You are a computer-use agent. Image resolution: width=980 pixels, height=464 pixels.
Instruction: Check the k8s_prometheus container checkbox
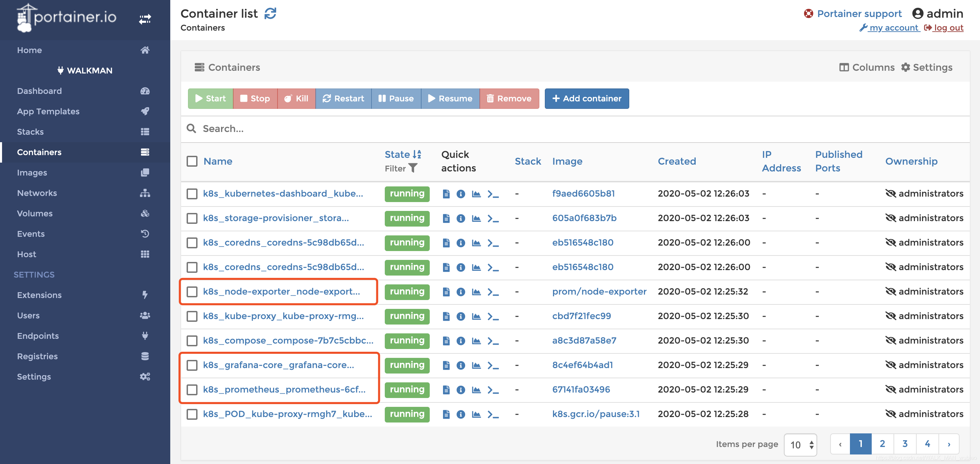click(192, 390)
